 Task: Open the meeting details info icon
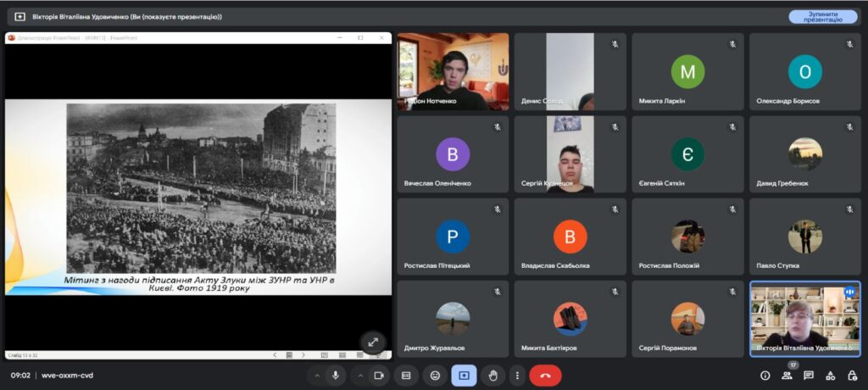(x=765, y=375)
